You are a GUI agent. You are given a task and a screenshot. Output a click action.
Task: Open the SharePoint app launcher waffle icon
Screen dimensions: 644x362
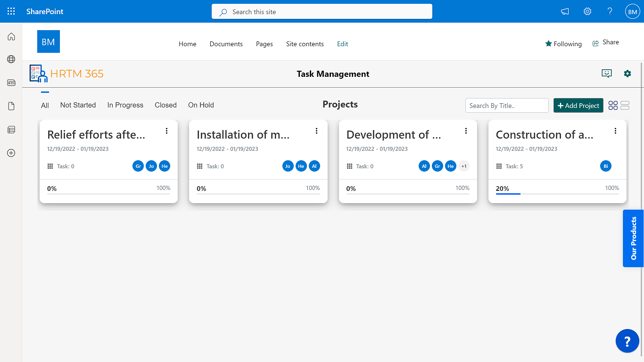(x=11, y=11)
